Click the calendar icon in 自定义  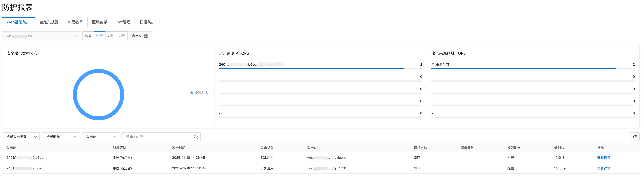pyautogui.click(x=146, y=36)
